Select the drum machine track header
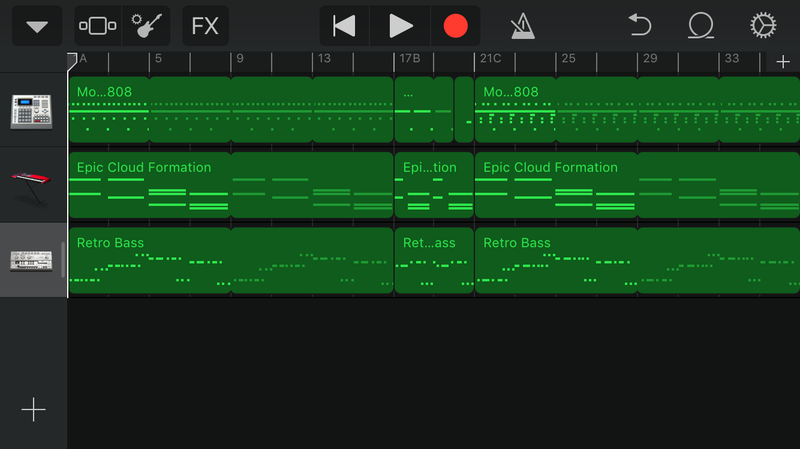Screen dimensions: 800x449 click(x=32, y=111)
